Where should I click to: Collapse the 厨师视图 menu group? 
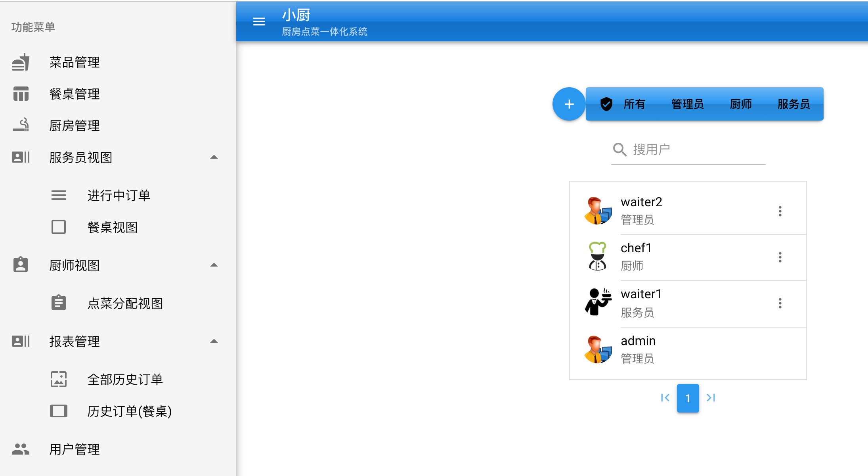(214, 265)
